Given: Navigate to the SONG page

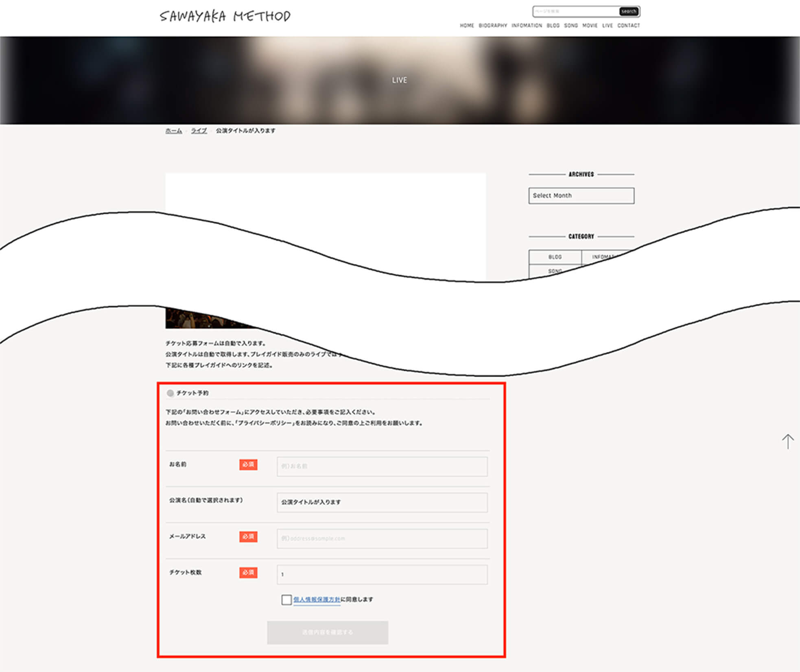Looking at the screenshot, I should pyautogui.click(x=571, y=26).
